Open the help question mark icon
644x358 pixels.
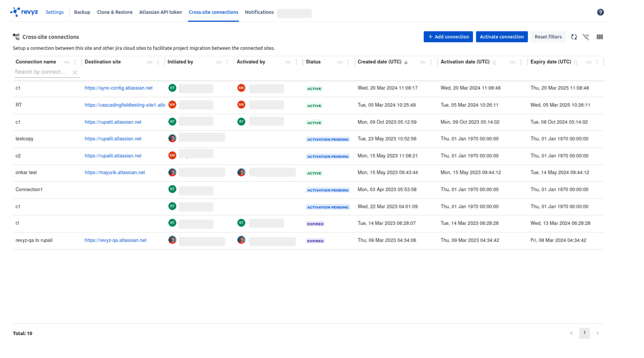[600, 12]
